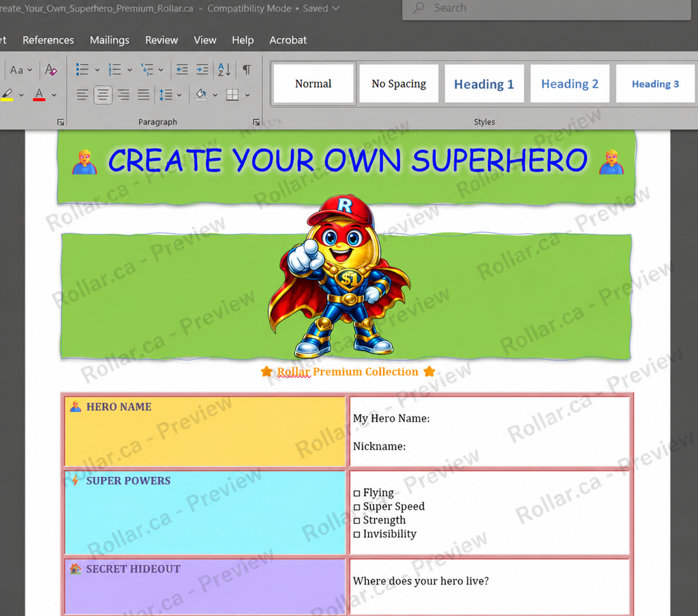Viewport: 698px width, 616px height.
Task: Click the right hero emoji in banner
Action: (x=611, y=162)
